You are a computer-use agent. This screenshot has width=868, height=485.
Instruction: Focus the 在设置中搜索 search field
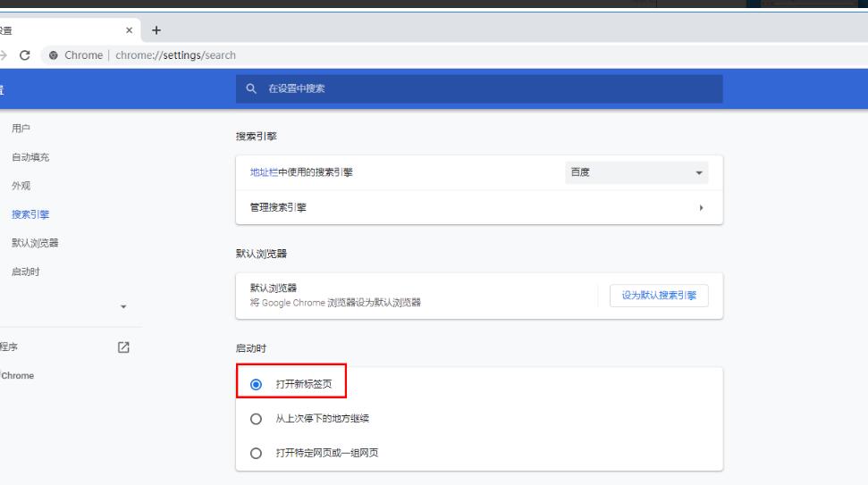click(483, 88)
